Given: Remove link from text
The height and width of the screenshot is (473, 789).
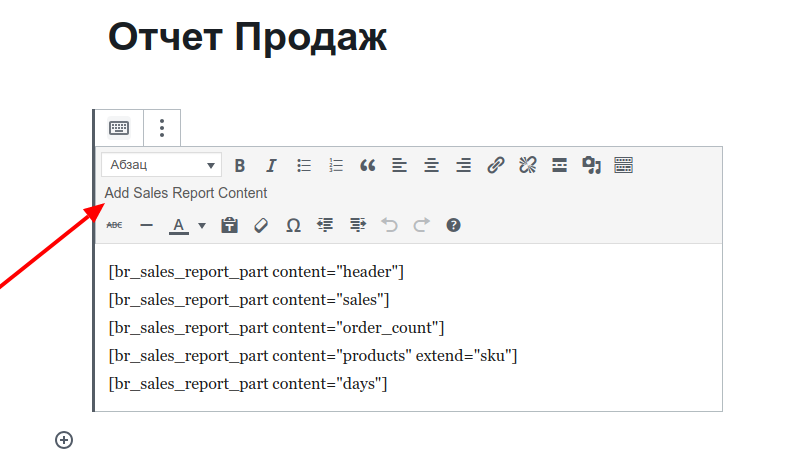Looking at the screenshot, I should [x=527, y=166].
